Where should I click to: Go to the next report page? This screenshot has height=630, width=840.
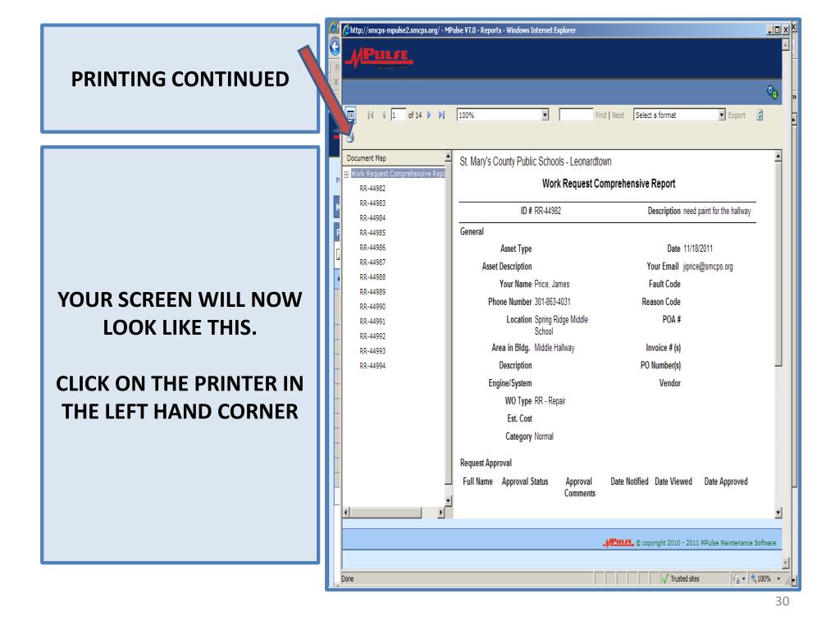[x=428, y=115]
